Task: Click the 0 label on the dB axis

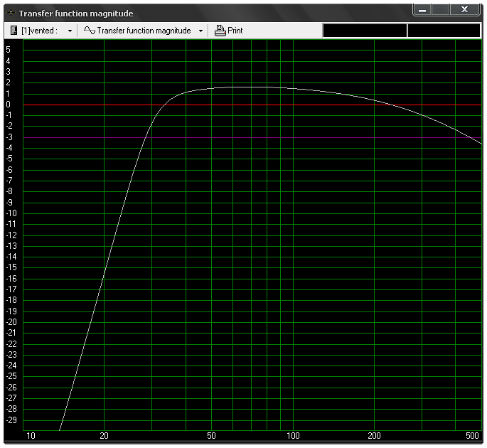Action: [8, 105]
